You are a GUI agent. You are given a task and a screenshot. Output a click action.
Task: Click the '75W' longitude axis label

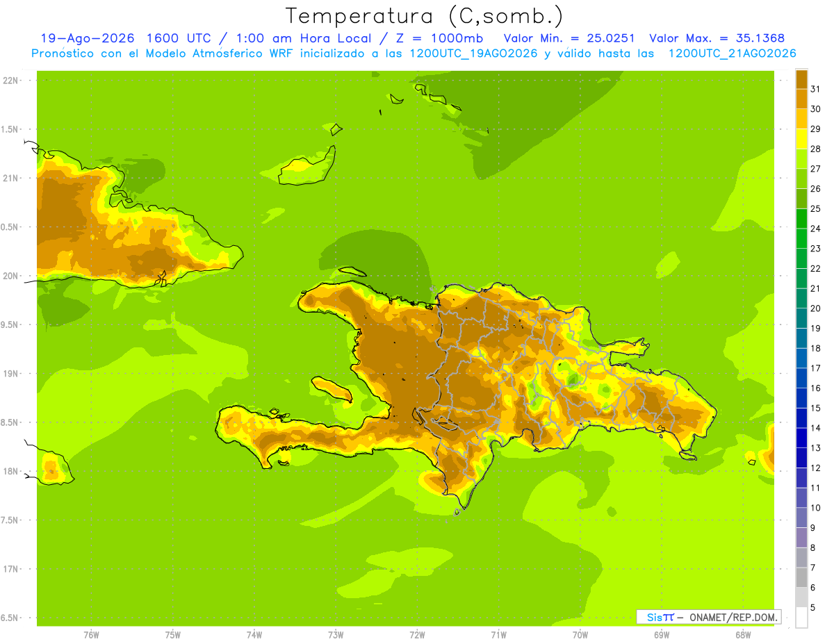[173, 635]
